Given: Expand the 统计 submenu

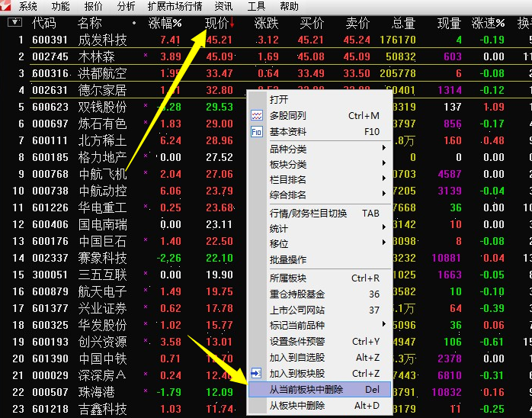Looking at the screenshot, I should [x=319, y=228].
